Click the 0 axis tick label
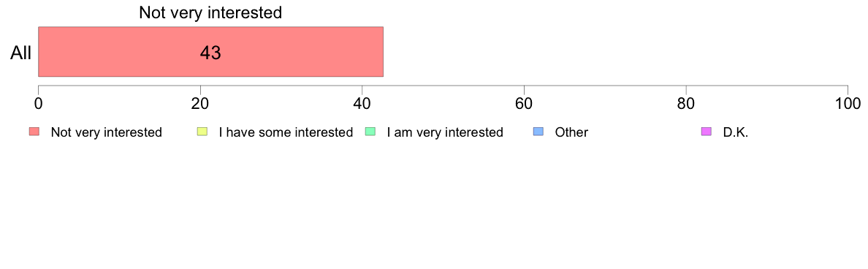 pyautogui.click(x=38, y=103)
